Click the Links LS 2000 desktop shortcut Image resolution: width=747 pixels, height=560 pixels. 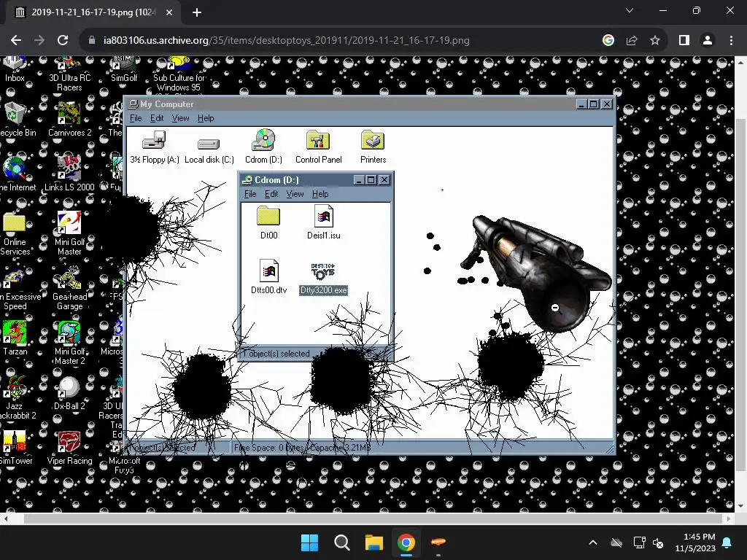(69, 174)
